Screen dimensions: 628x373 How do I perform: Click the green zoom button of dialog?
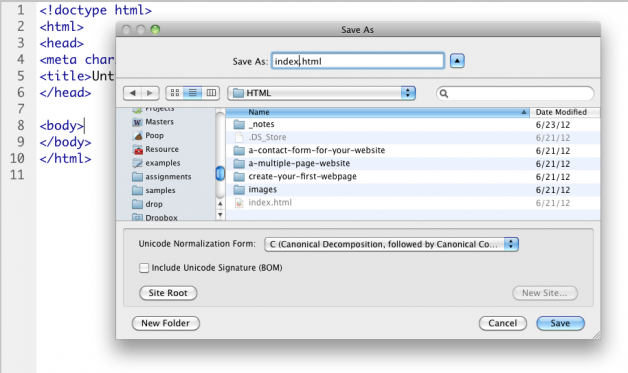tap(155, 30)
